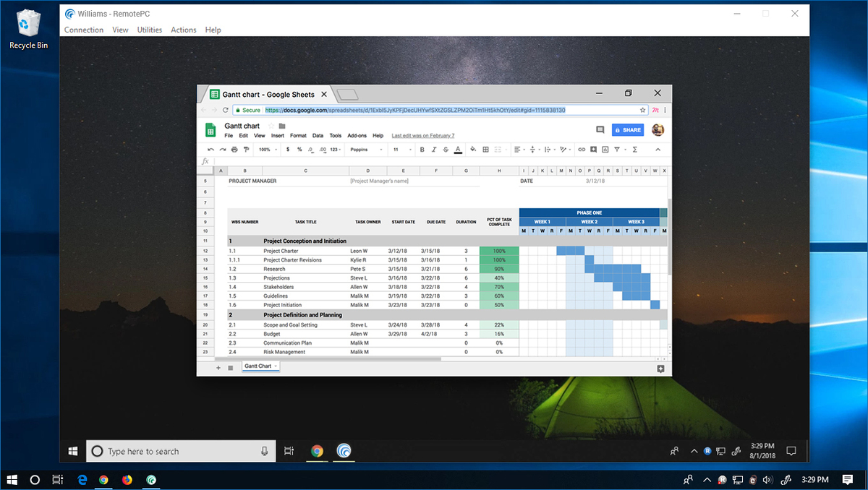Expand the Poppins font dropdown
The height and width of the screenshot is (490, 868).
[x=366, y=150]
